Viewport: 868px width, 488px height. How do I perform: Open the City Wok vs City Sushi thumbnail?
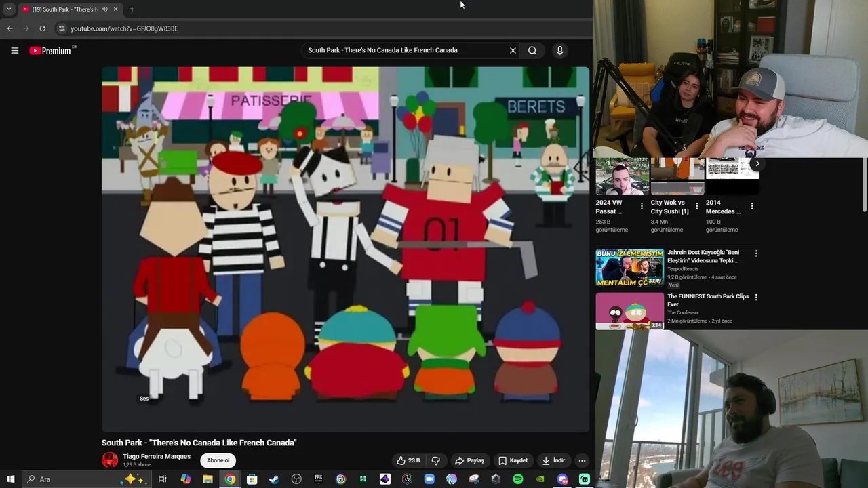coord(677,176)
